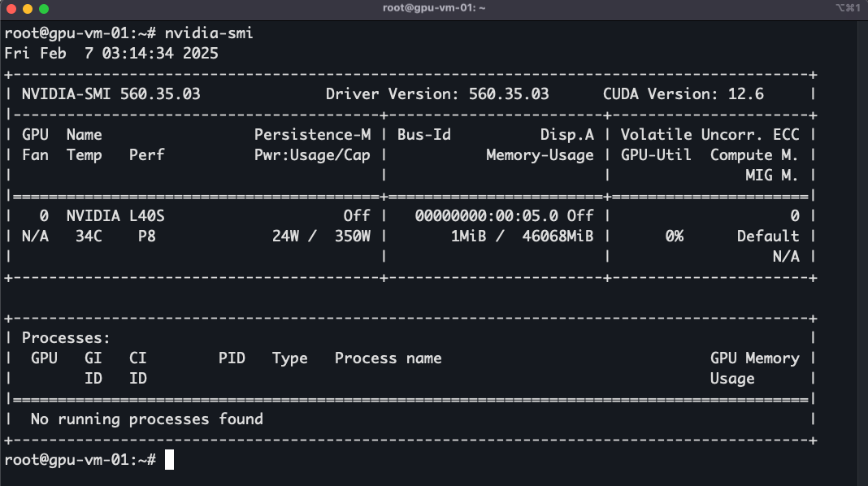Close the terminal window with red button
This screenshot has width=868, height=486.
11,9
